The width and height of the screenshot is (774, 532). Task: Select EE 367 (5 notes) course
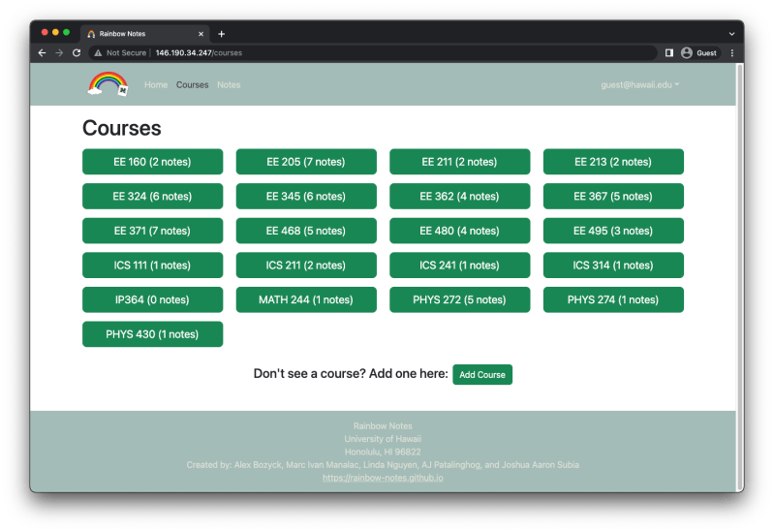pos(613,196)
